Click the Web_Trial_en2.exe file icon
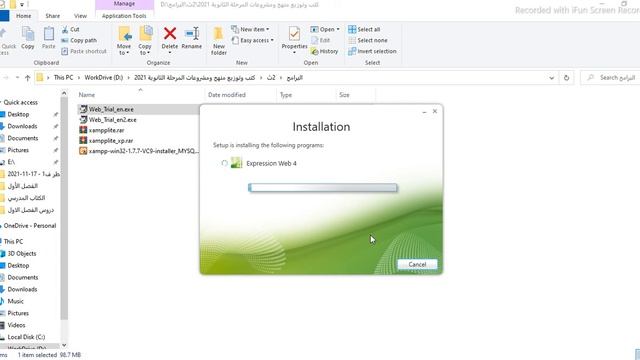The height and width of the screenshot is (360, 640). pyautogui.click(x=83, y=120)
